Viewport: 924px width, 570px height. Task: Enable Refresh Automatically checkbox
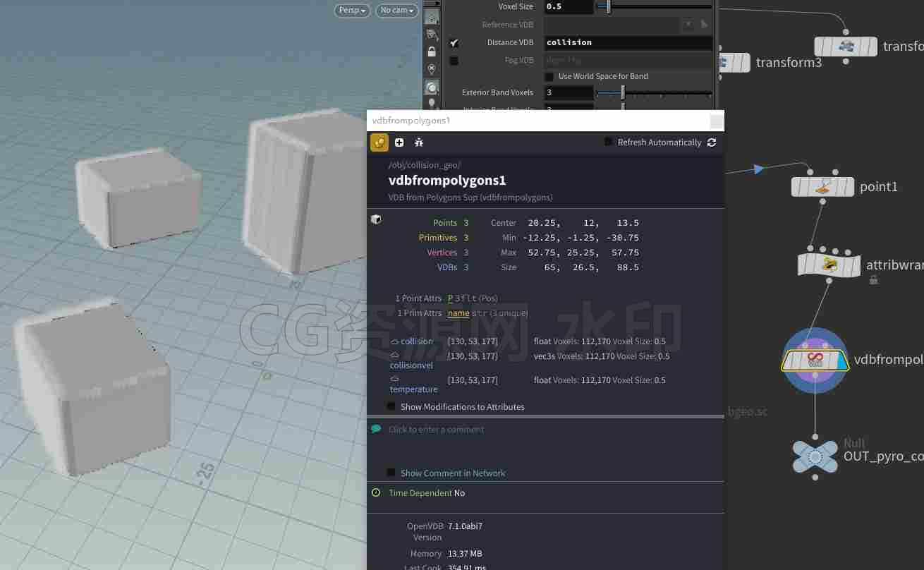[x=609, y=142]
